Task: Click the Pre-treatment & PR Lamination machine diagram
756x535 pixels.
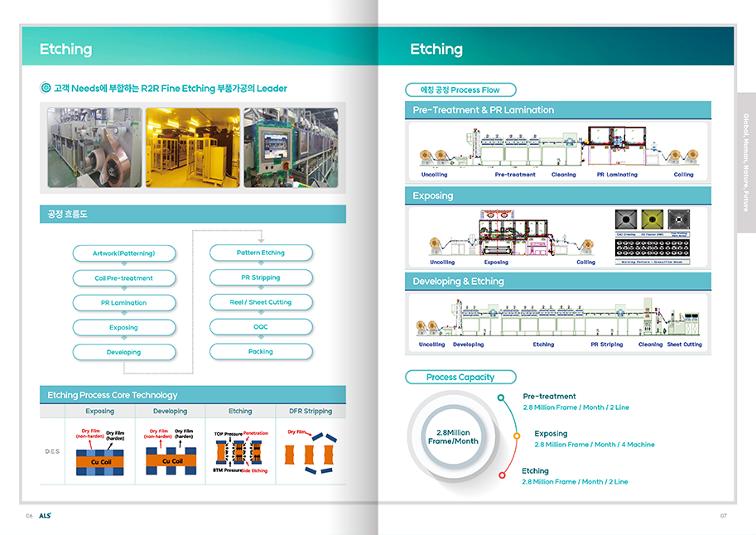Action: (557, 150)
